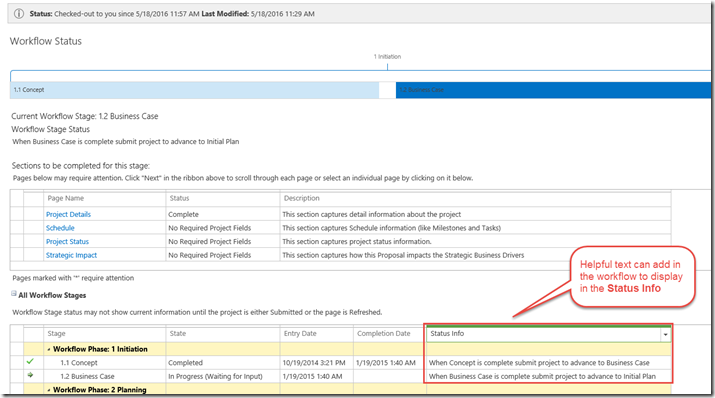Click Strategic Impact row description text

point(403,255)
